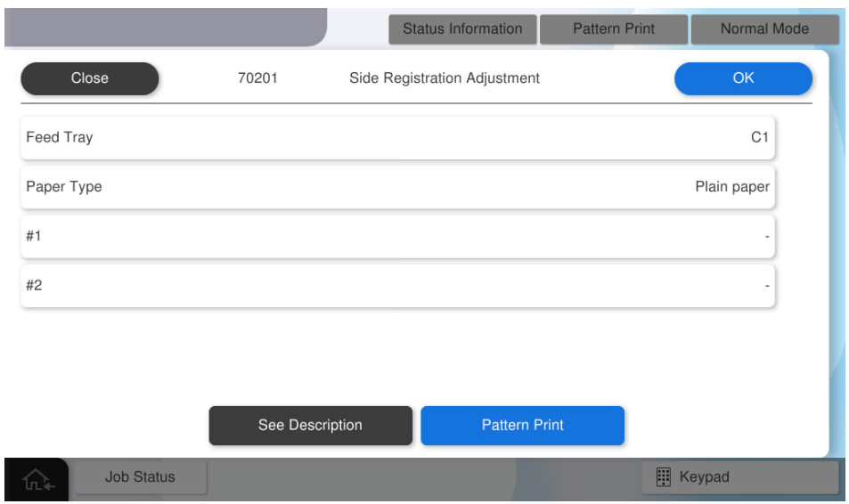Select the #1 adjustment value row

click(x=397, y=237)
